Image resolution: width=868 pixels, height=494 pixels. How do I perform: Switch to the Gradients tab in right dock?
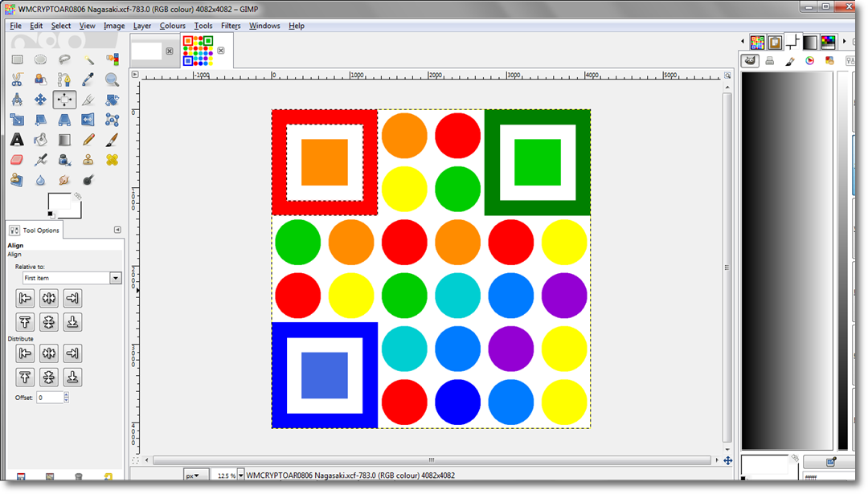click(810, 42)
